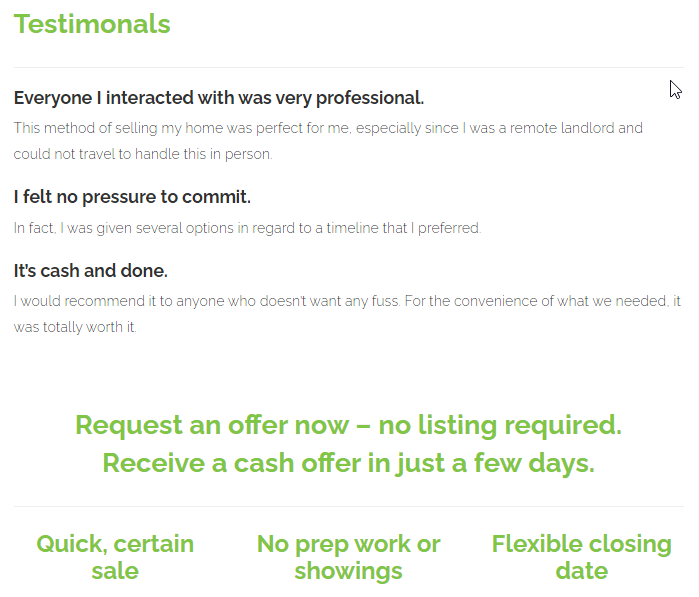The image size is (699, 597).
Task: Click 'no listing required' in green headline
Action: pos(500,425)
